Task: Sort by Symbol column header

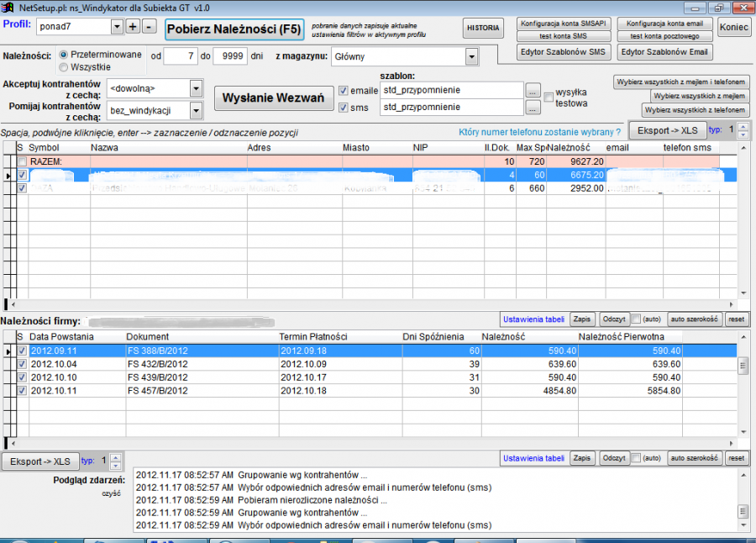Action: click(59, 148)
